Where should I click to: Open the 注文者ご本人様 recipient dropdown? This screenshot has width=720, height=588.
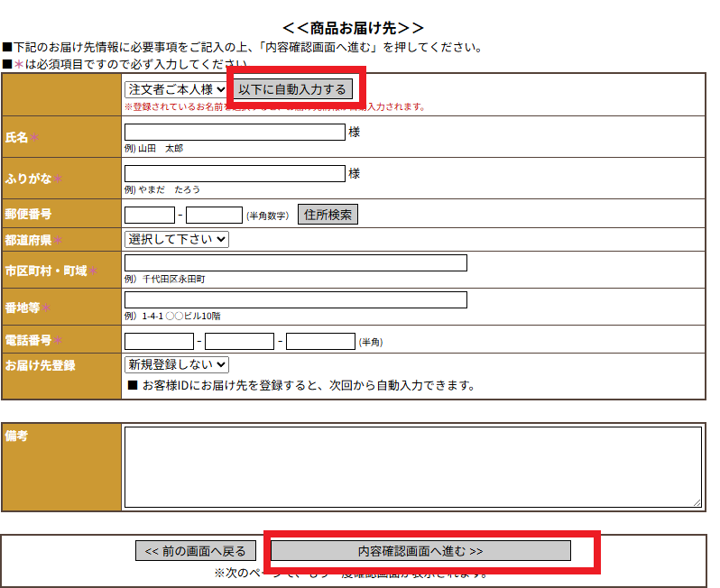tap(176, 89)
